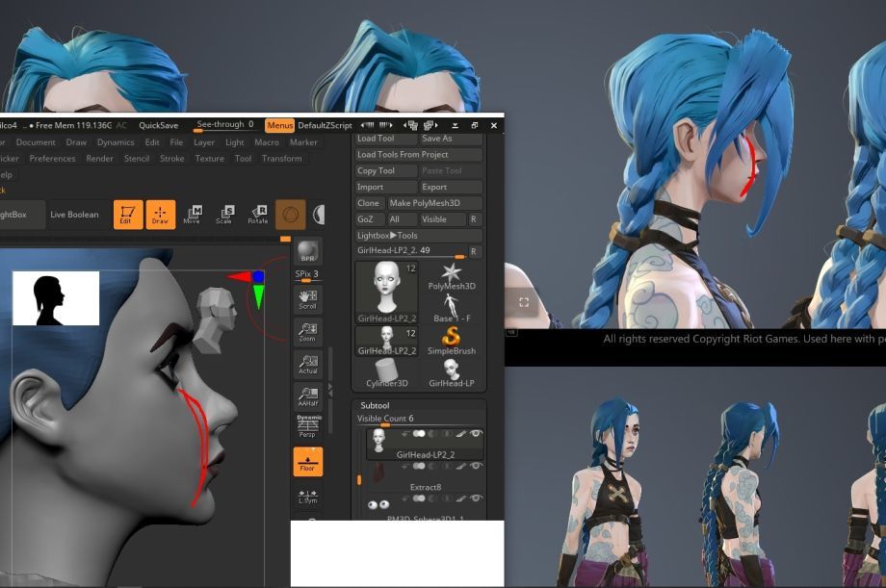Switch to the Move tool
This screenshot has height=588, width=886.
[x=193, y=214]
